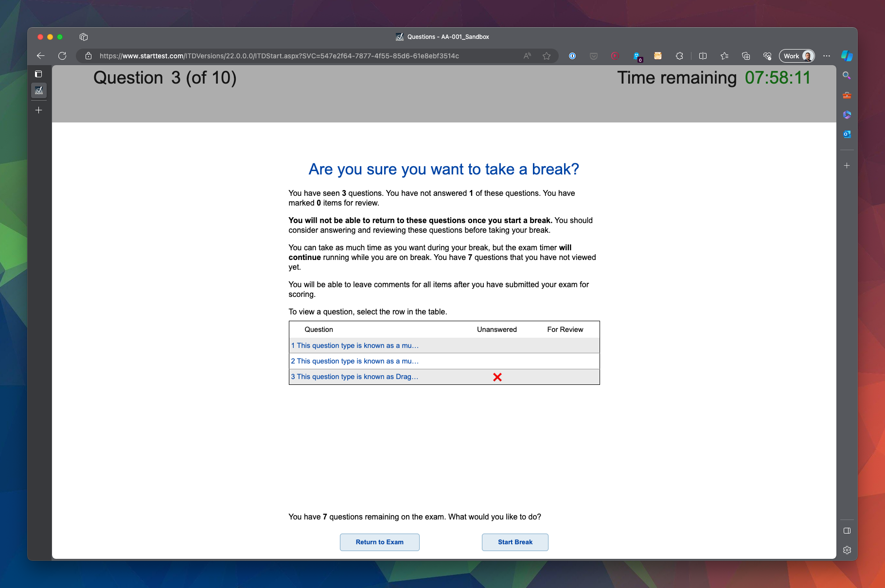Open Outlook from the right sidebar

click(x=847, y=134)
